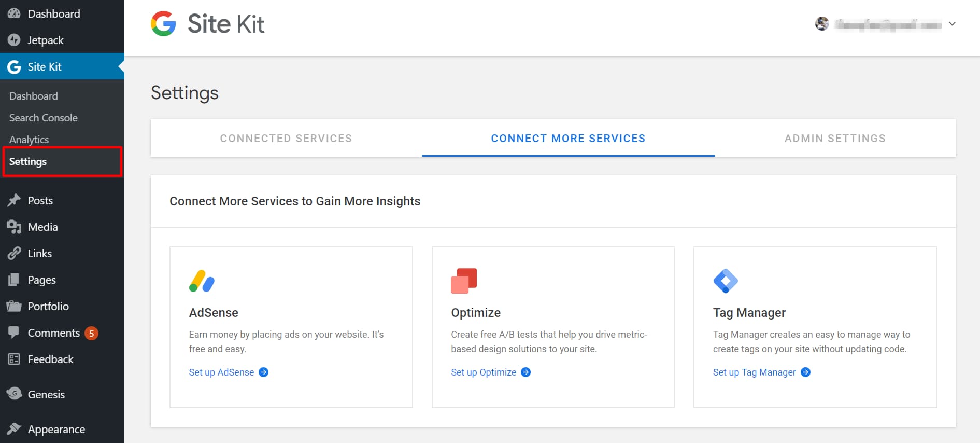Click the Genesis logo icon
The height and width of the screenshot is (443, 980).
click(14, 394)
